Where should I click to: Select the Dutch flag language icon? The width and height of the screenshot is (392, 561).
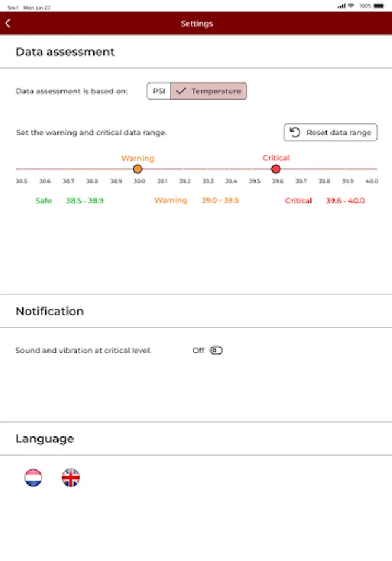click(x=33, y=477)
